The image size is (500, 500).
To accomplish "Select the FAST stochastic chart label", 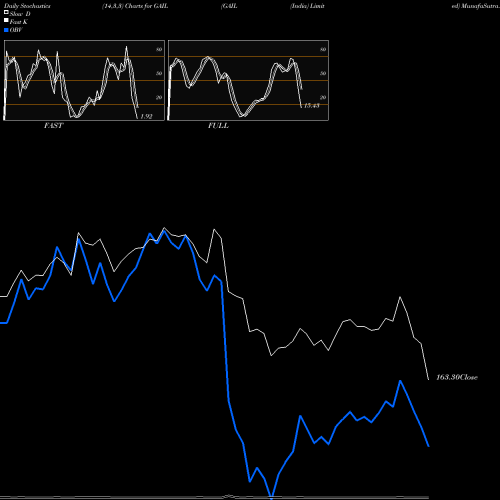I will pyautogui.click(x=53, y=126).
